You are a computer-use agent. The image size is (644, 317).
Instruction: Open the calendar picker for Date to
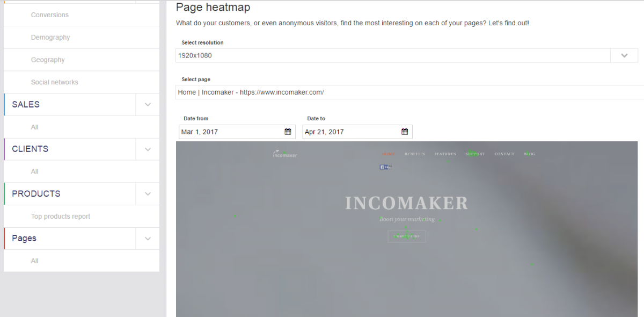(x=405, y=132)
